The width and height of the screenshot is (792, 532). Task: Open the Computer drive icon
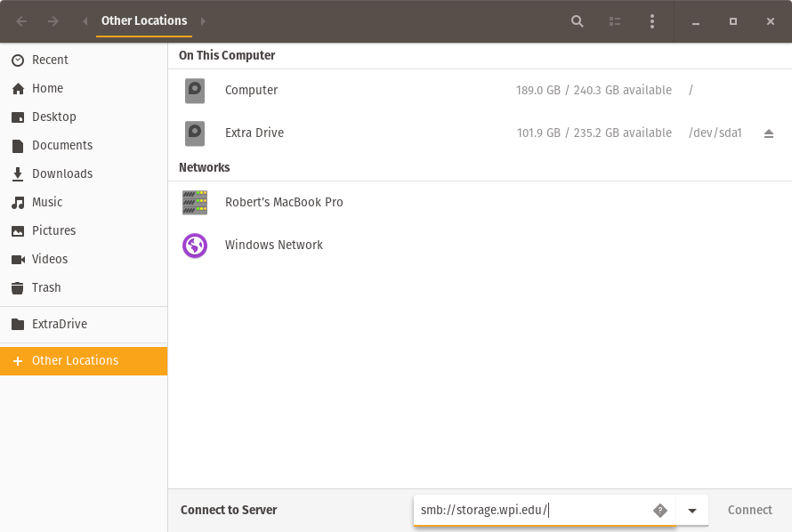point(195,90)
